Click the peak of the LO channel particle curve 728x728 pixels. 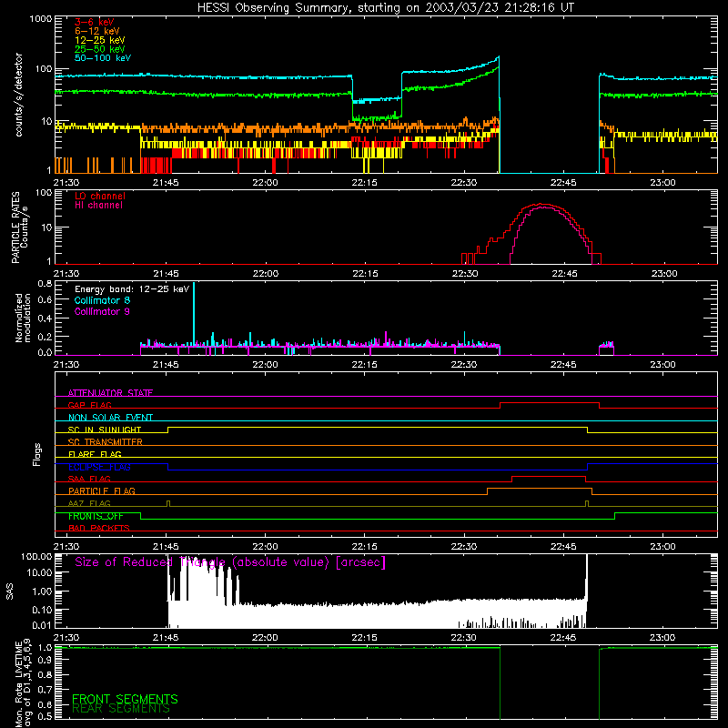coord(541,204)
